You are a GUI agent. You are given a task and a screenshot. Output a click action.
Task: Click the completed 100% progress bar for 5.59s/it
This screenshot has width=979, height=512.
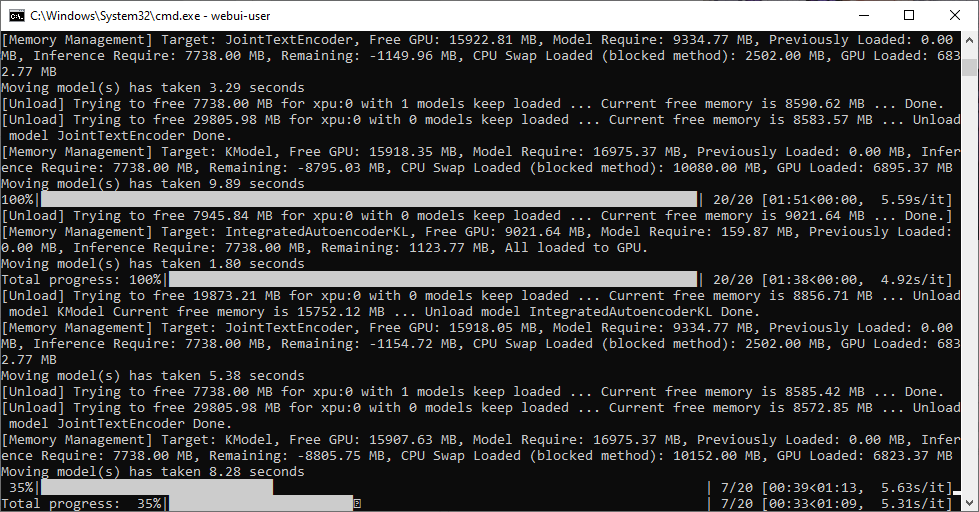click(x=368, y=200)
